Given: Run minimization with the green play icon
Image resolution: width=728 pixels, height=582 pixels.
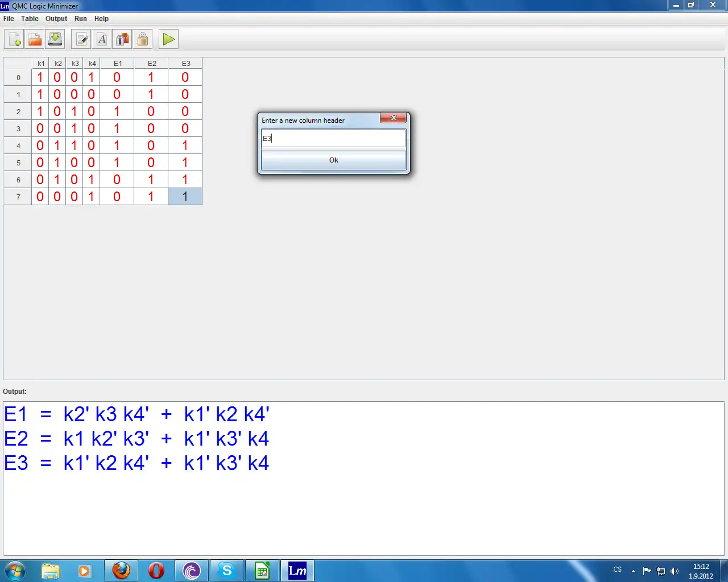Looking at the screenshot, I should (169, 39).
